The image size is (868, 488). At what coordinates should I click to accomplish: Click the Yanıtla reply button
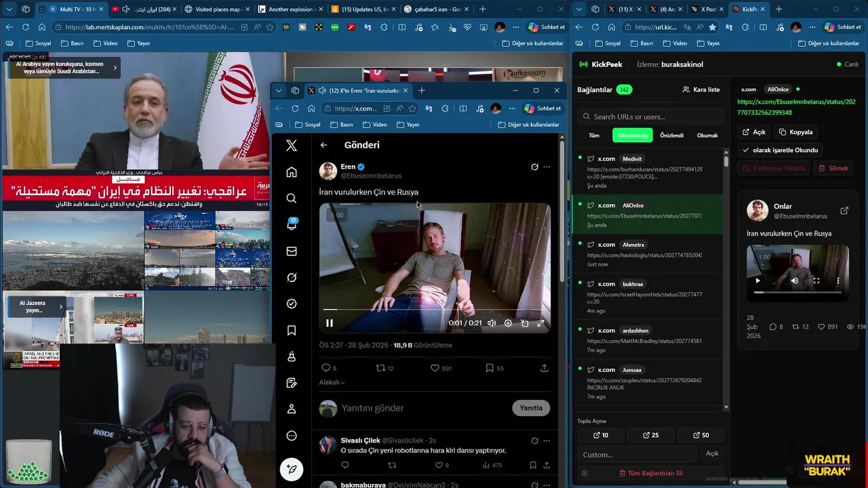(531, 408)
